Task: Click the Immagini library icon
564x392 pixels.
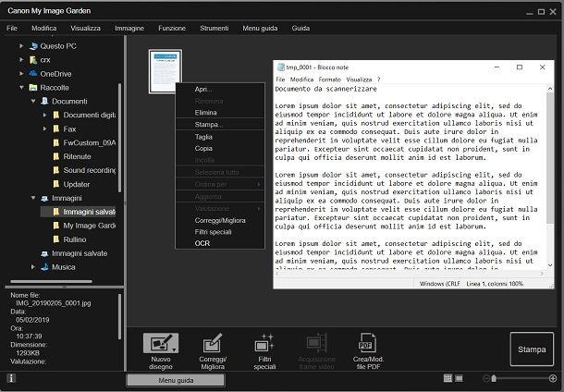Action: tap(44, 198)
